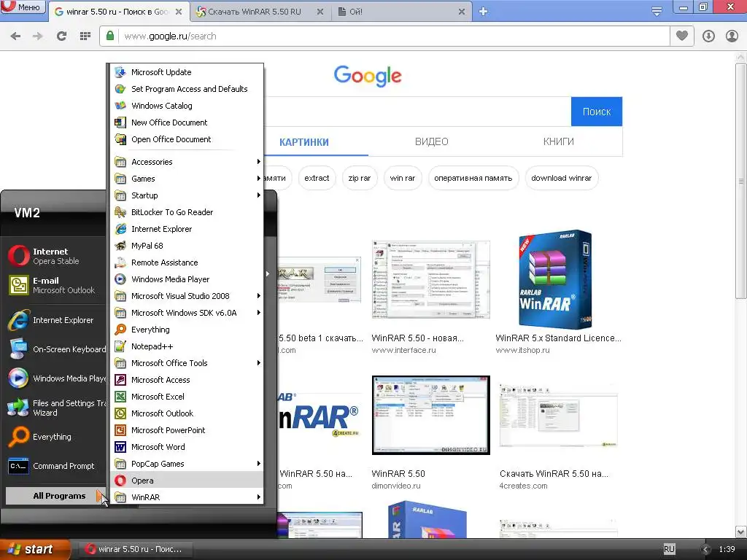The width and height of the screenshot is (747, 560).
Task: Launch Windows Media Player from programs list
Action: point(186,279)
